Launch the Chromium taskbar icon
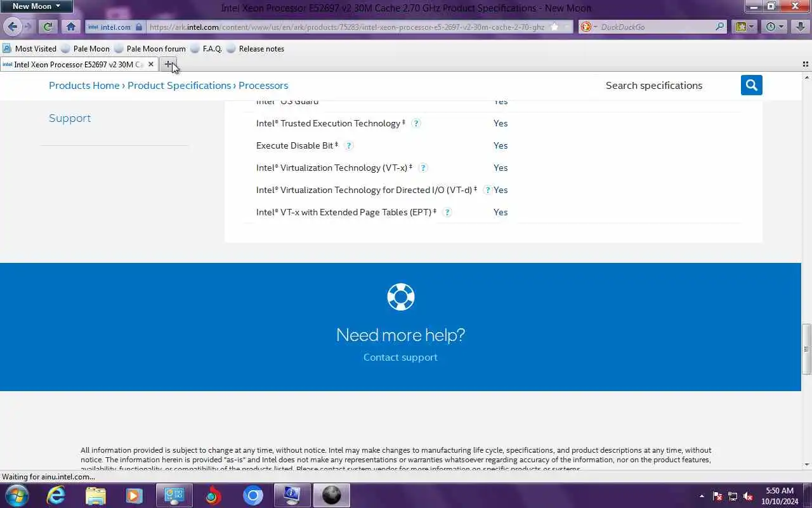This screenshot has height=508, width=812. (x=252, y=495)
